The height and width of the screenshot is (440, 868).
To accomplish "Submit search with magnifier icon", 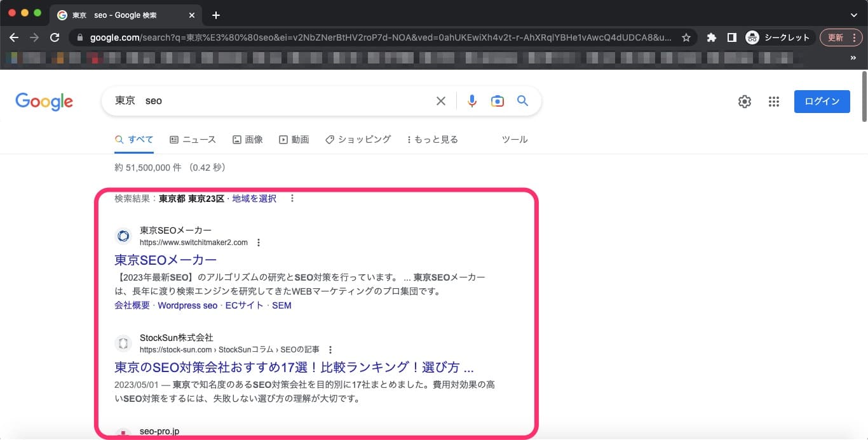I will click(522, 101).
